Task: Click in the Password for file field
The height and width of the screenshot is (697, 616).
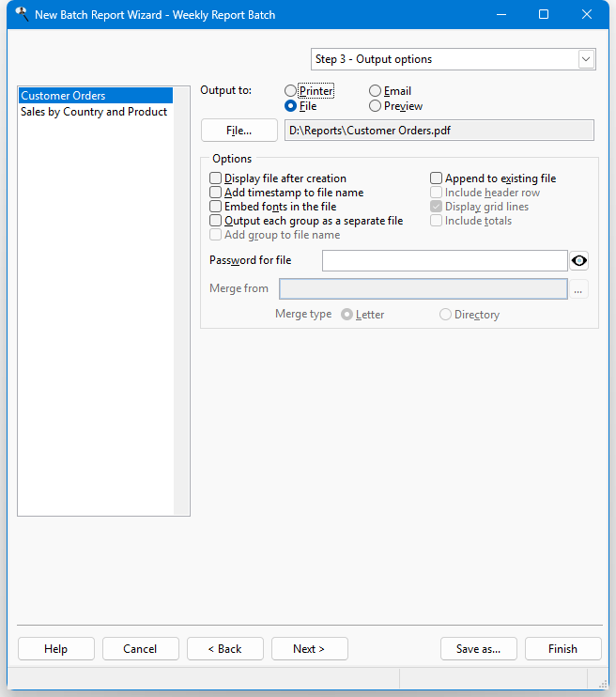Action: tap(445, 260)
